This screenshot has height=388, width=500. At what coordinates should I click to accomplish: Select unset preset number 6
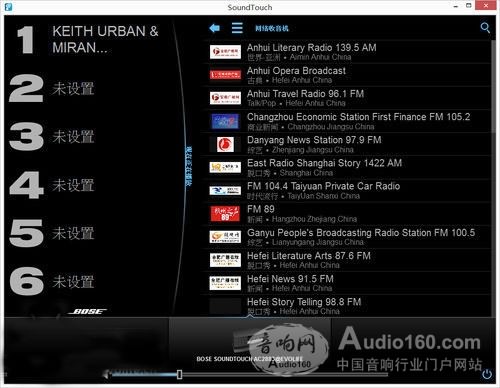pyautogui.click(x=52, y=281)
